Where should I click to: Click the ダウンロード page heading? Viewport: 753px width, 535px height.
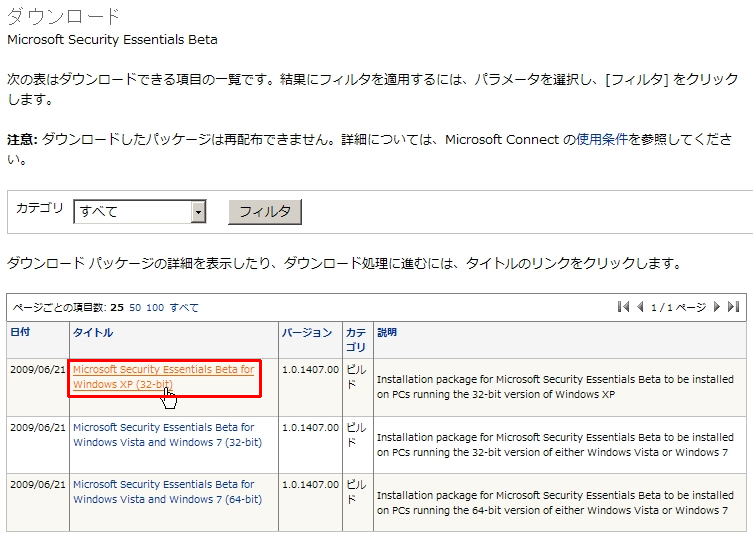[63, 16]
